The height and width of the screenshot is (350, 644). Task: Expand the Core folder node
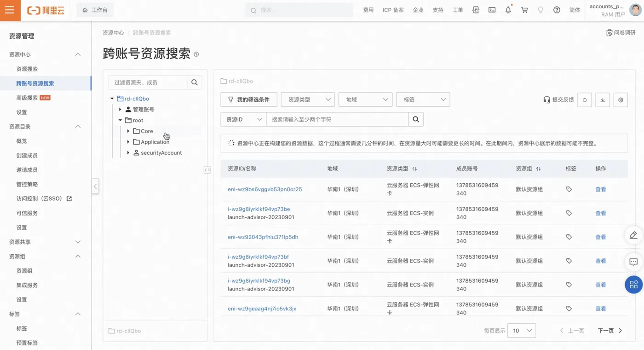128,131
